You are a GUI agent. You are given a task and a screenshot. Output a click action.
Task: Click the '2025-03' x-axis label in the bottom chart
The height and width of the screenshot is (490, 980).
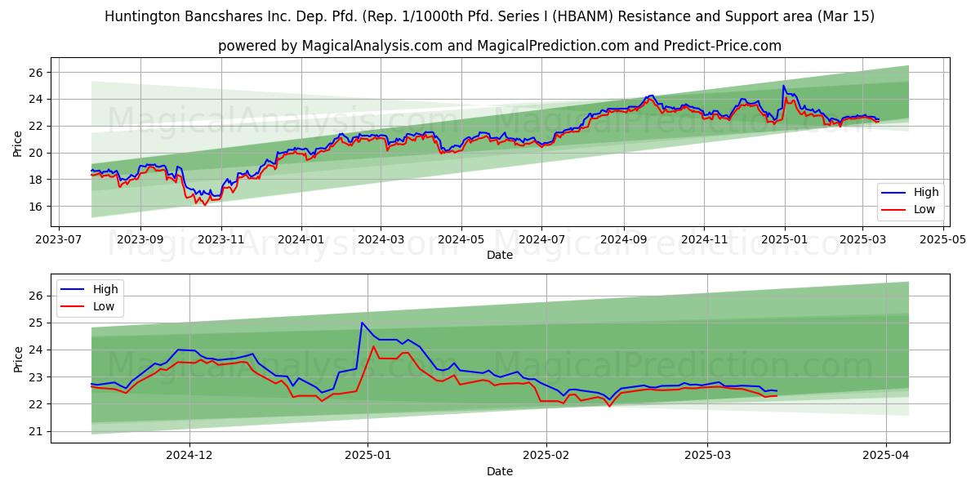[707, 457]
